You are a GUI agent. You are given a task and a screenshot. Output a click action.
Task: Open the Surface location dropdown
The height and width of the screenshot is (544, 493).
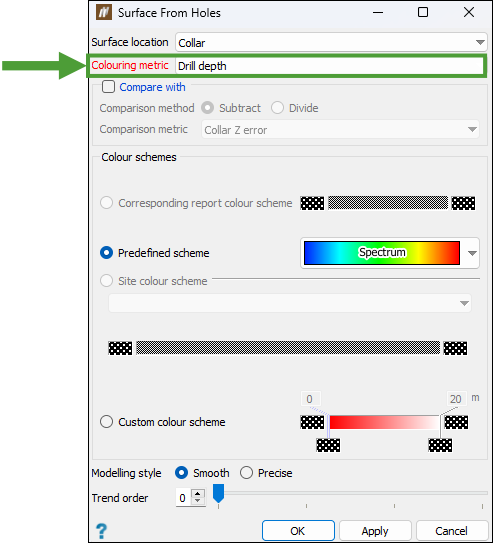(331, 43)
